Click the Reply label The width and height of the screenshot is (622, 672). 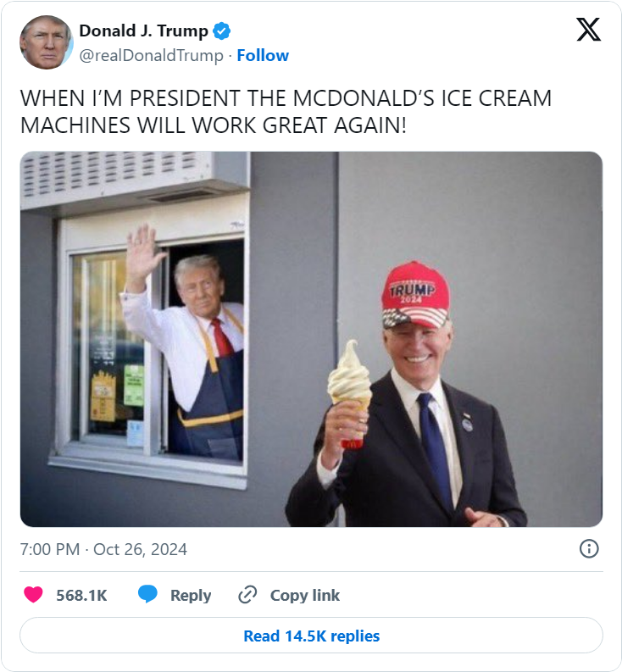click(191, 595)
